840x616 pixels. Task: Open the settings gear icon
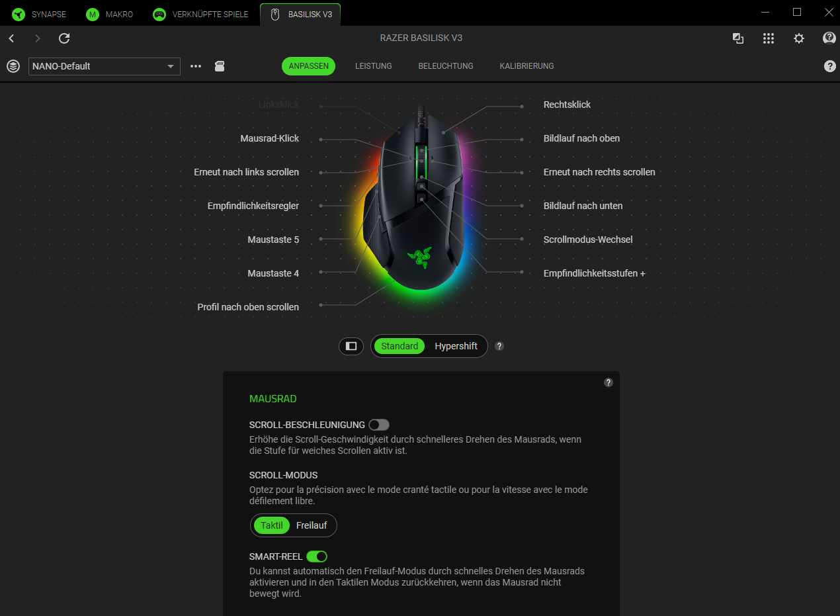point(799,38)
